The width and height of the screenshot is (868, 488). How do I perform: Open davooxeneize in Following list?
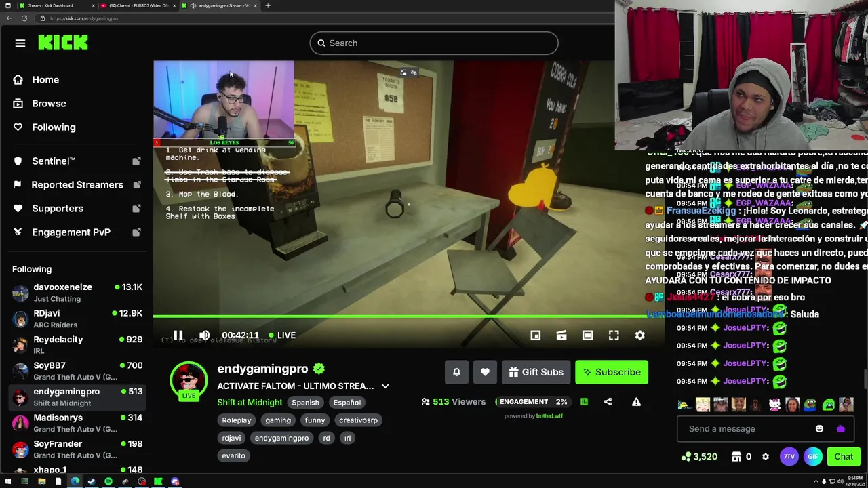[x=77, y=293]
